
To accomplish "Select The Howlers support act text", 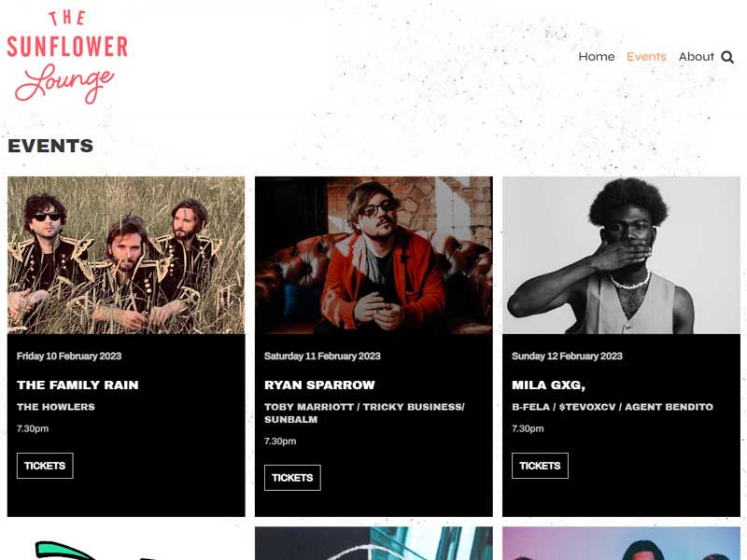I will coord(56,407).
